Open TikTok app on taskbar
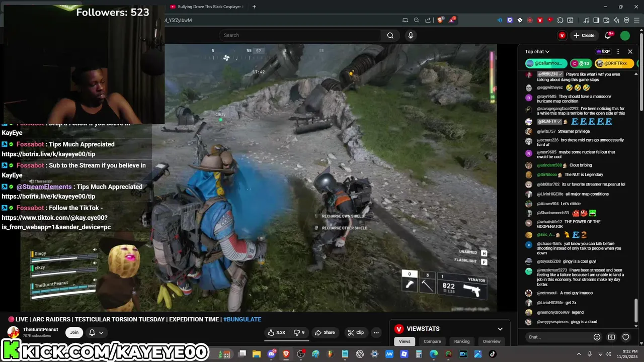Viewport: 644px width, 362px height. 493,354
